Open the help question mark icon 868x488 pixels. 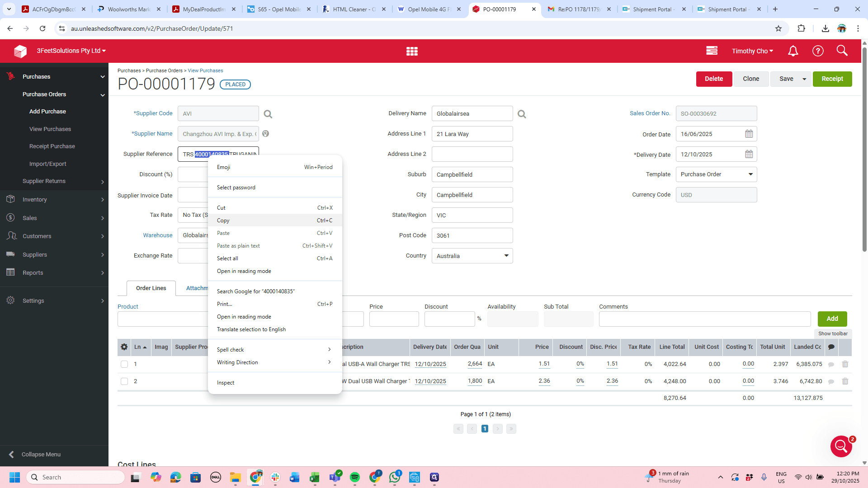[x=818, y=51]
